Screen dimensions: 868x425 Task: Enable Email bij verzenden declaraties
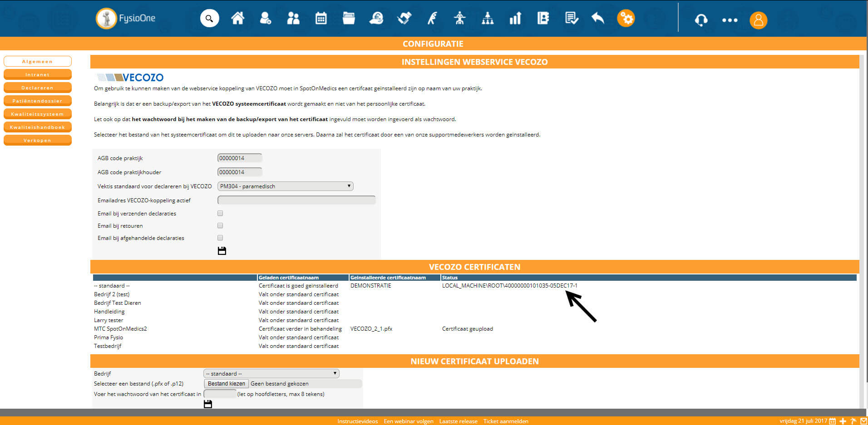220,213
